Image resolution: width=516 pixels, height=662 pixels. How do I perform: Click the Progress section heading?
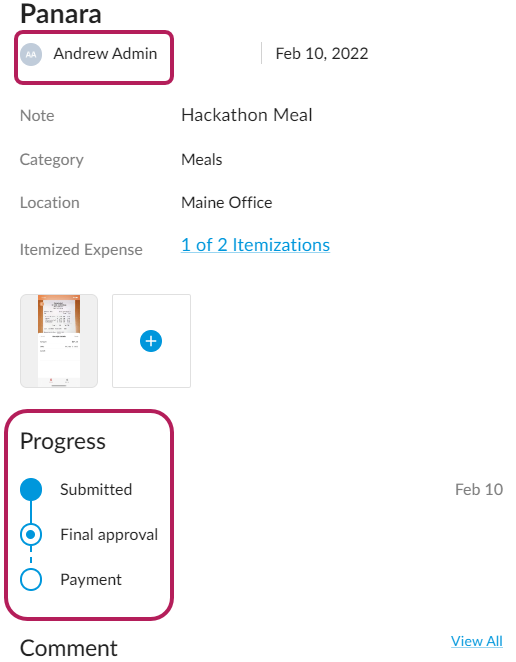point(63,442)
